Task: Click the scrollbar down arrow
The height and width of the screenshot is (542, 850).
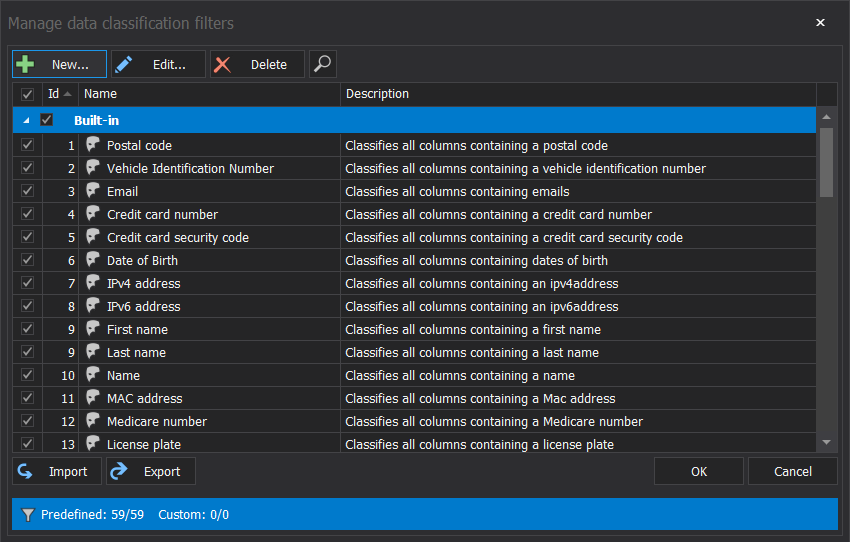Action: pos(826,443)
